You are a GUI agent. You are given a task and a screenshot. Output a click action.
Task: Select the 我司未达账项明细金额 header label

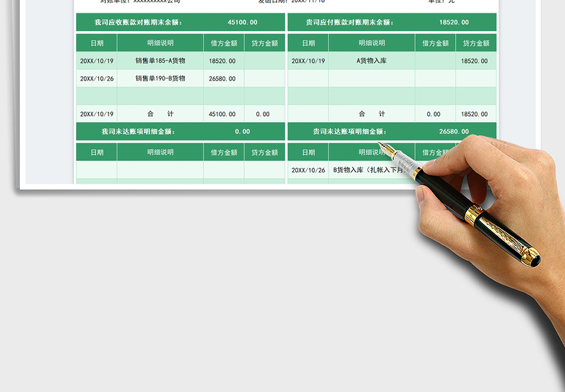(138, 131)
